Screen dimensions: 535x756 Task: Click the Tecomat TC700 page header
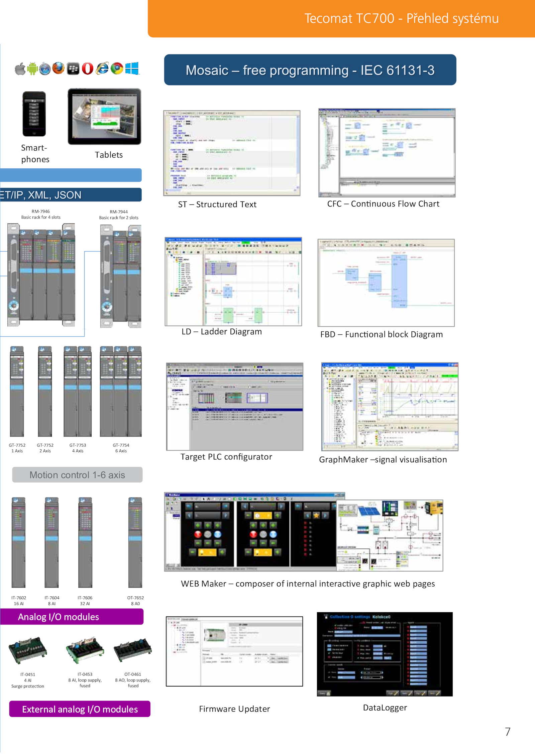341,18
